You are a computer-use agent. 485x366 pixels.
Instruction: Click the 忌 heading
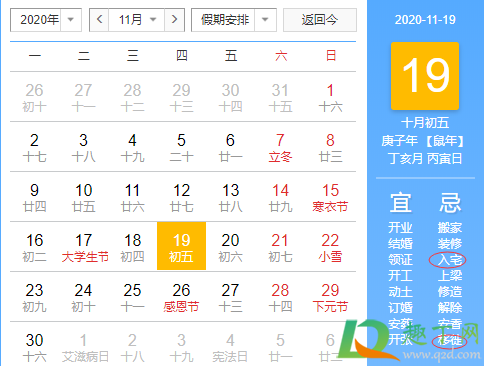450,202
